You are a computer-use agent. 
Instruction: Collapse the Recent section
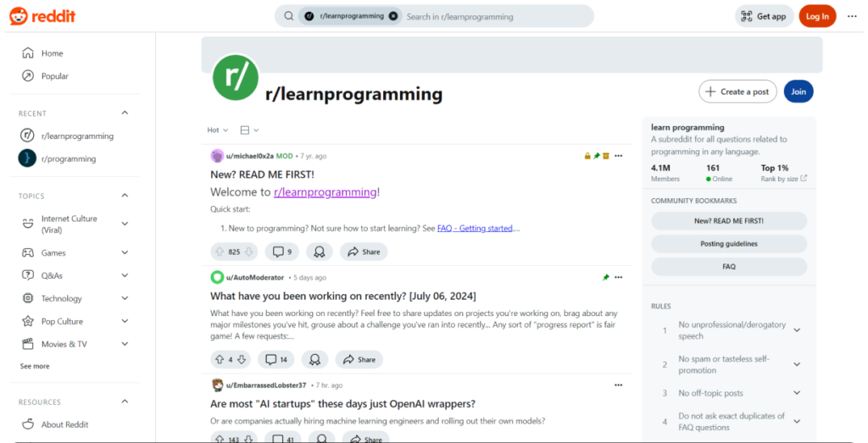pyautogui.click(x=125, y=113)
